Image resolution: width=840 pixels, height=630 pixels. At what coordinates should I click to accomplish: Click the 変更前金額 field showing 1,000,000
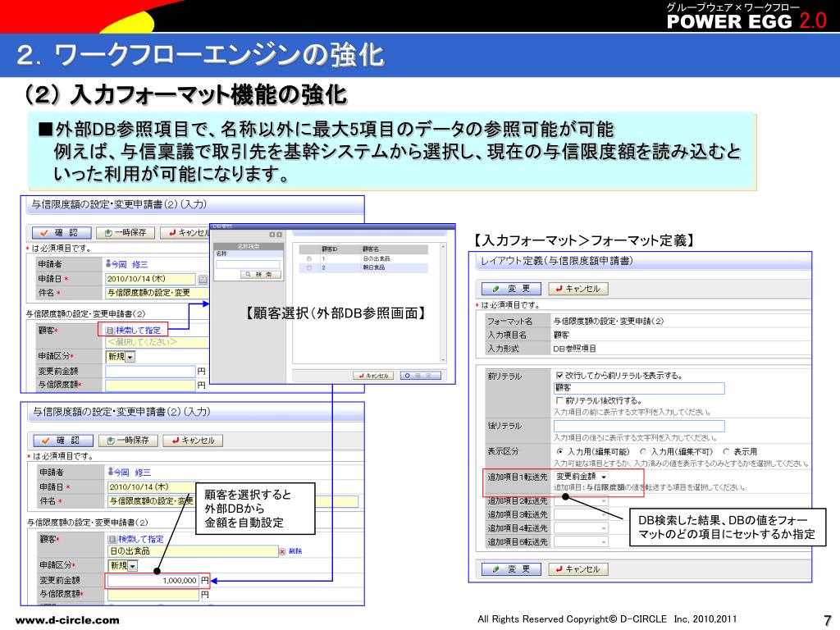[153, 580]
